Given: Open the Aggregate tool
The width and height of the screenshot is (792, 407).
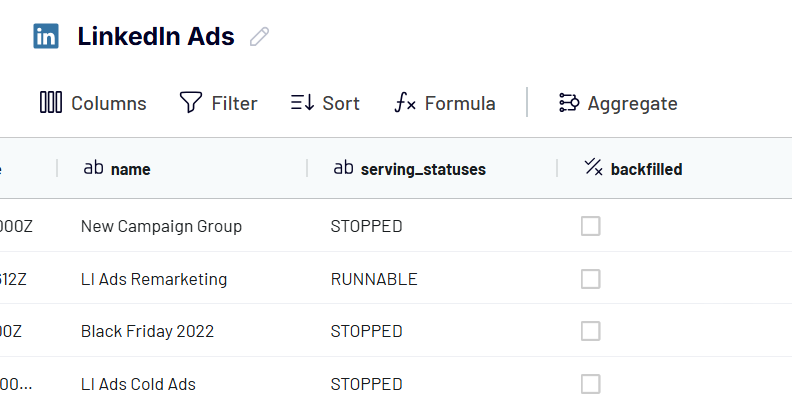Looking at the screenshot, I should pyautogui.click(x=618, y=103).
